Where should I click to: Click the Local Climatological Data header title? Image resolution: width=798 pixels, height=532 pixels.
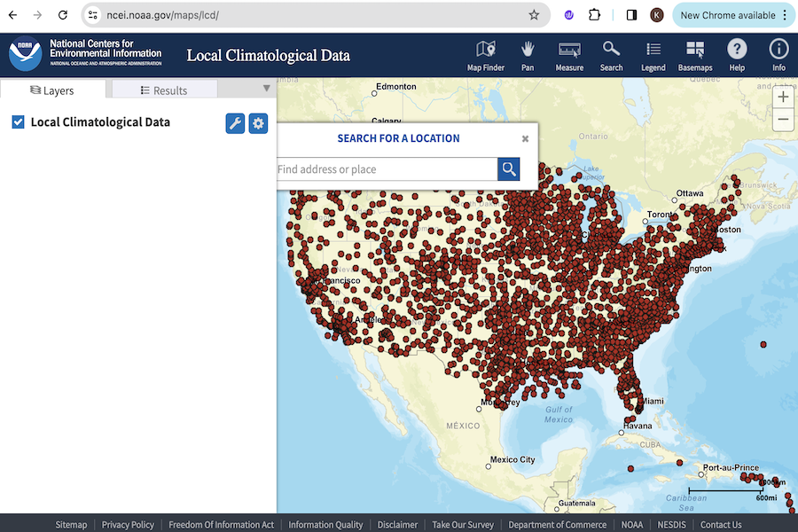point(268,56)
